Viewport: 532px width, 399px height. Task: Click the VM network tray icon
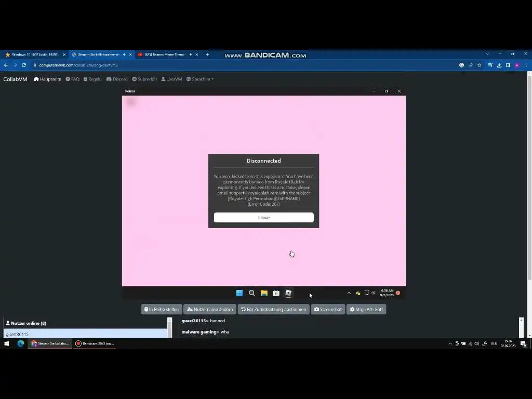(367, 293)
